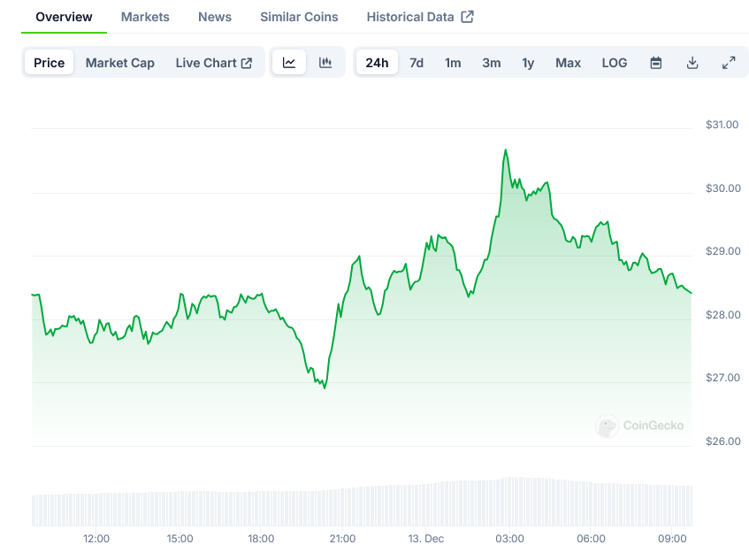This screenshot has height=560, width=749.
Task: Set chart range to 7d
Action: click(417, 63)
